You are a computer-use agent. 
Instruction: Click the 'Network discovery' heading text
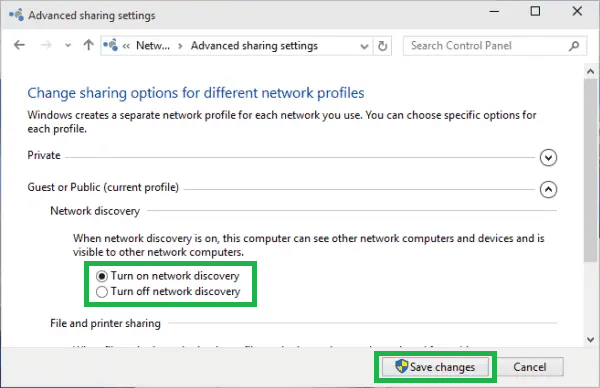coord(95,211)
